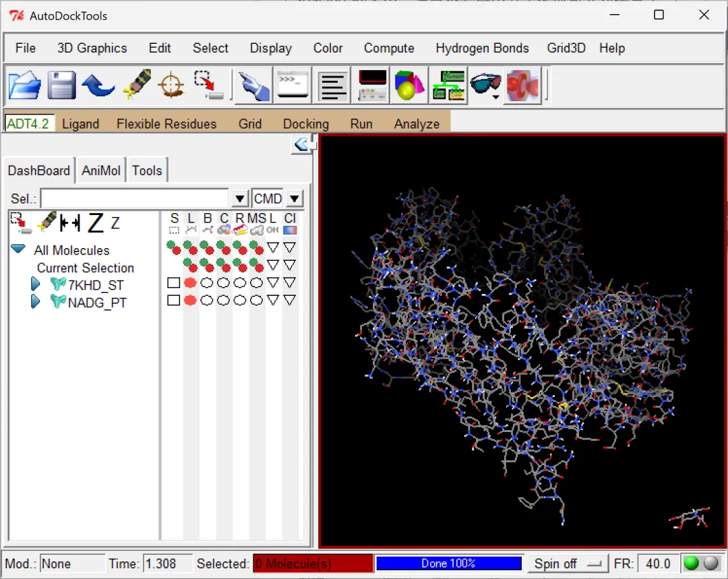Click the dashboard clear-selection brush icon
This screenshot has height=579, width=728.
coord(47,222)
